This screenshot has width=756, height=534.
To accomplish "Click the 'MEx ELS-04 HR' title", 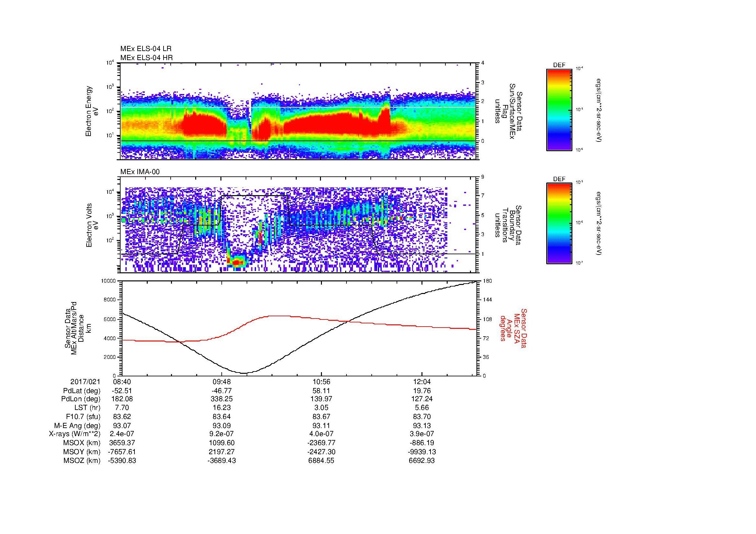I will (146, 58).
